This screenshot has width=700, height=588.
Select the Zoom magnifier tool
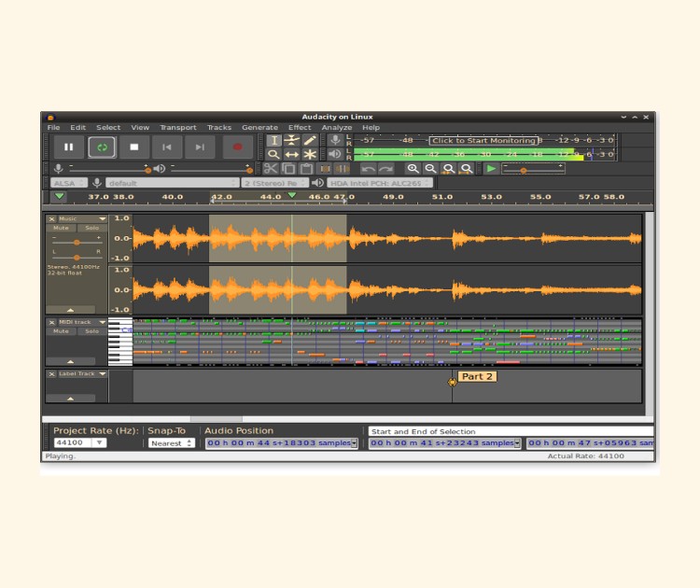point(273,155)
